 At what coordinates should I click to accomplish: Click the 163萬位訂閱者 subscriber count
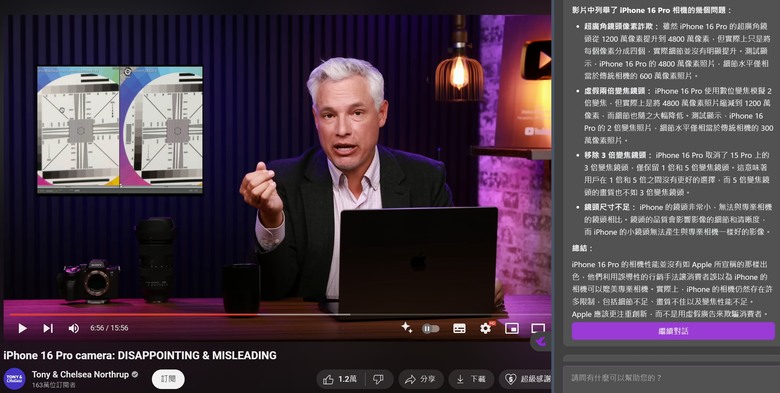click(x=54, y=385)
